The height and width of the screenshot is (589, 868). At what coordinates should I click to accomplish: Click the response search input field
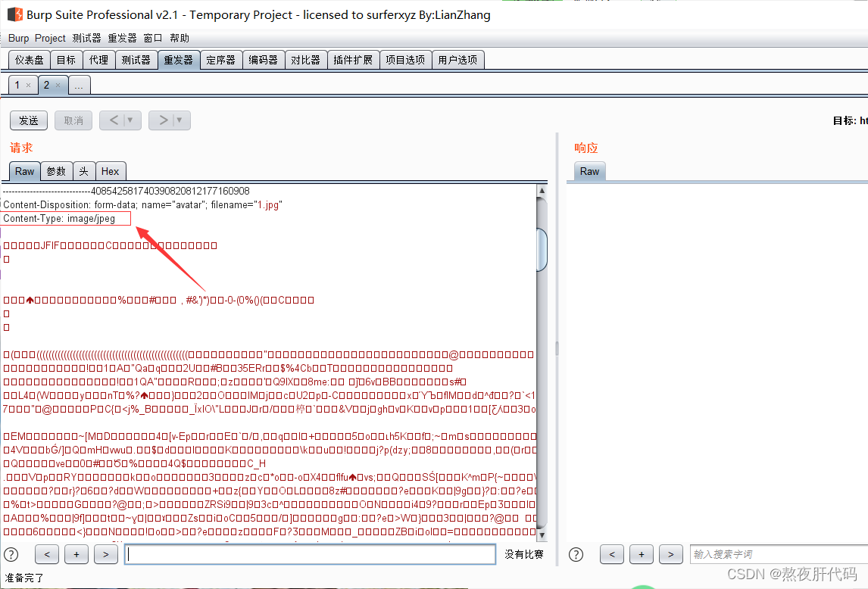779,554
